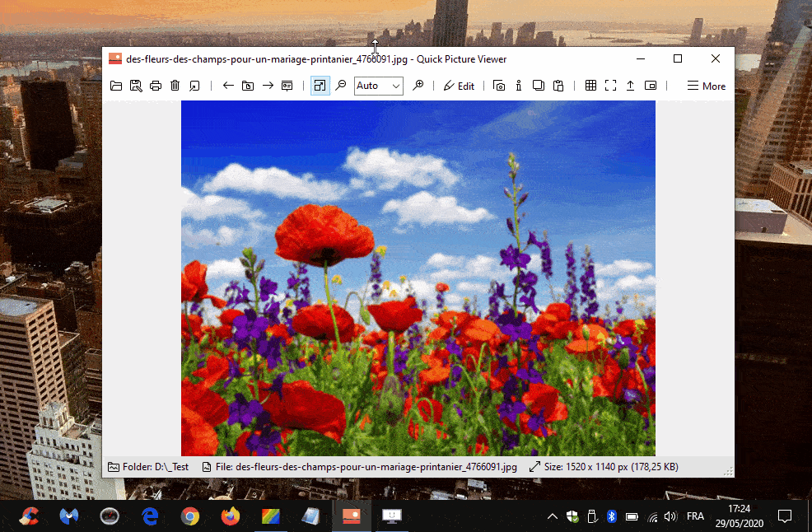Open the speedometer app in taskbar

110,516
